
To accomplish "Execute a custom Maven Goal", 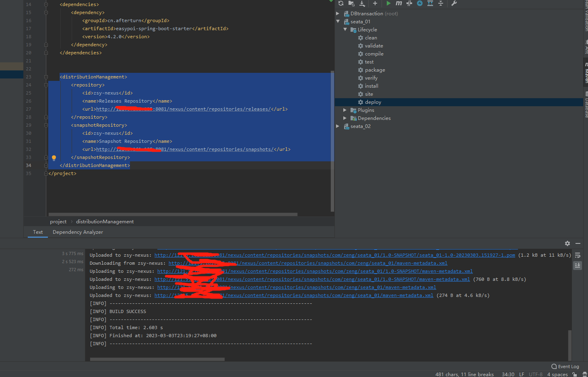I will click(x=398, y=4).
